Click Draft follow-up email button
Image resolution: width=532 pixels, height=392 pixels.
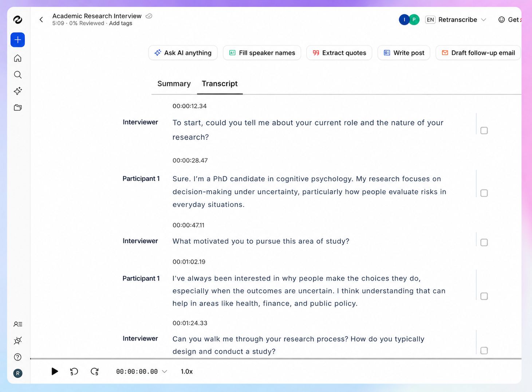pyautogui.click(x=478, y=53)
